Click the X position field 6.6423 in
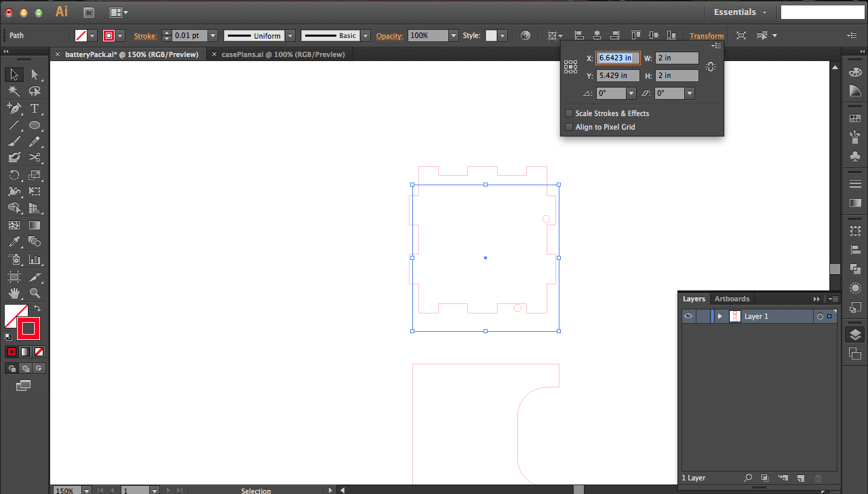This screenshot has height=494, width=868. [x=618, y=58]
